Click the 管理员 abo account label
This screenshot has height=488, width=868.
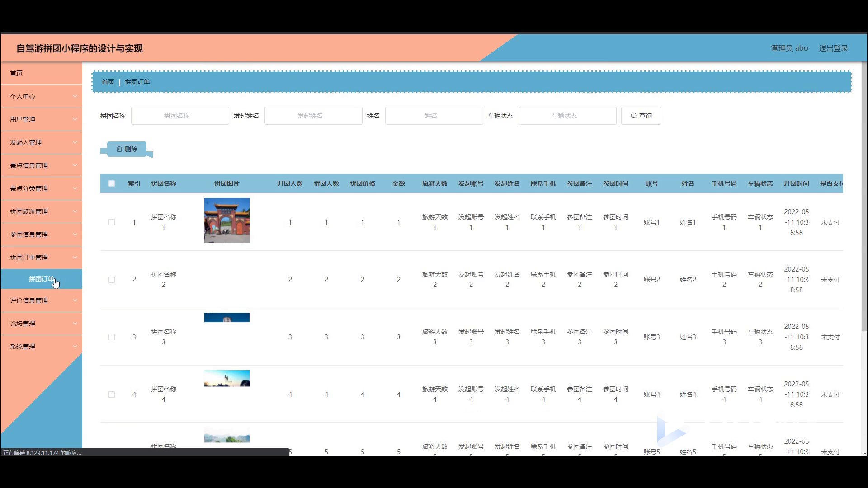(789, 48)
